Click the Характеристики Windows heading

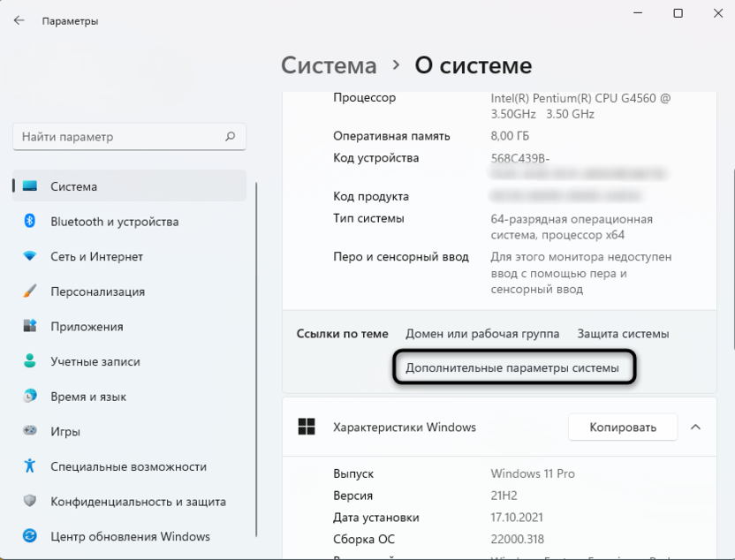point(405,427)
